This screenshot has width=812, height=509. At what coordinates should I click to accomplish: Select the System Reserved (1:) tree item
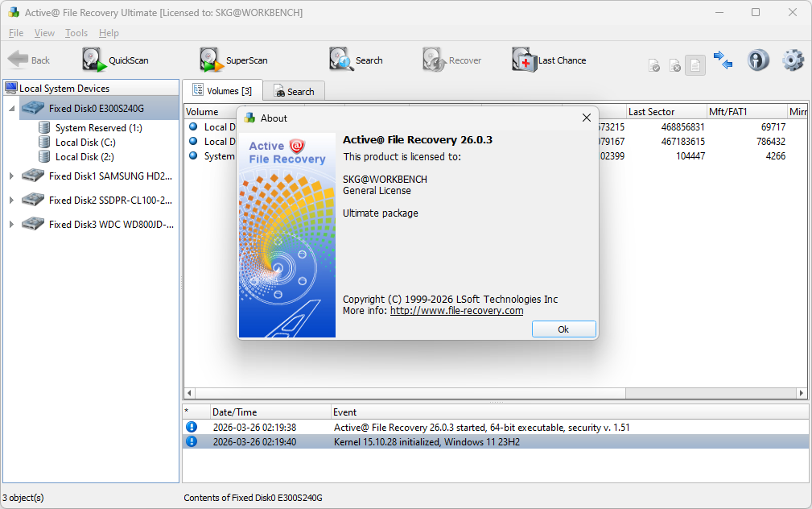click(x=98, y=127)
